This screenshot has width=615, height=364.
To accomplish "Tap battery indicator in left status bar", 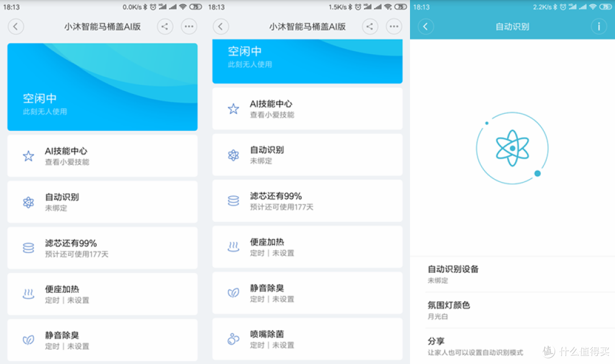I will tap(196, 7).
